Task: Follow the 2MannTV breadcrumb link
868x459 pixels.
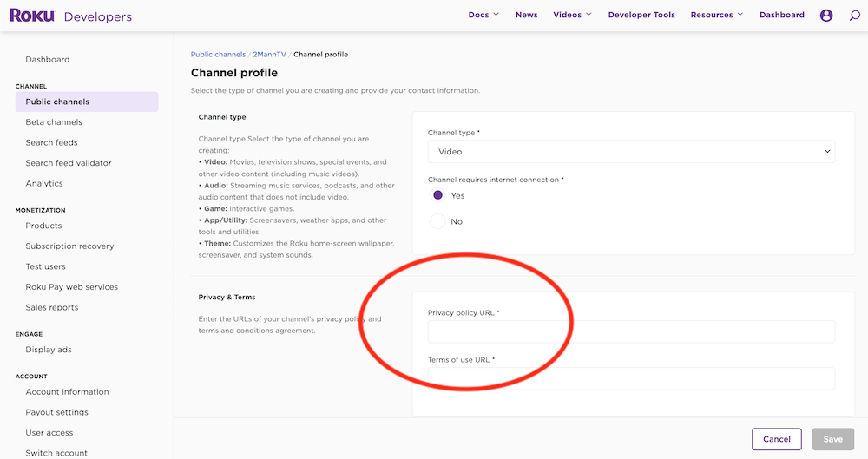Action: tap(270, 55)
